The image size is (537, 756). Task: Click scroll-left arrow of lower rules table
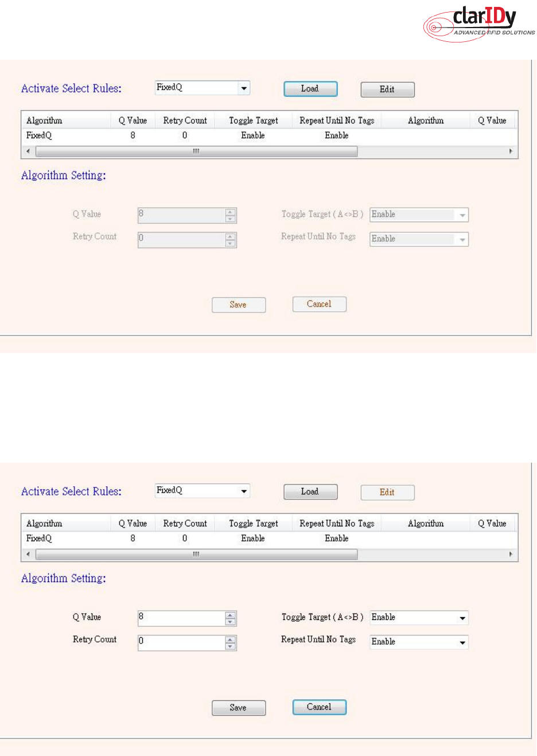[x=28, y=555]
